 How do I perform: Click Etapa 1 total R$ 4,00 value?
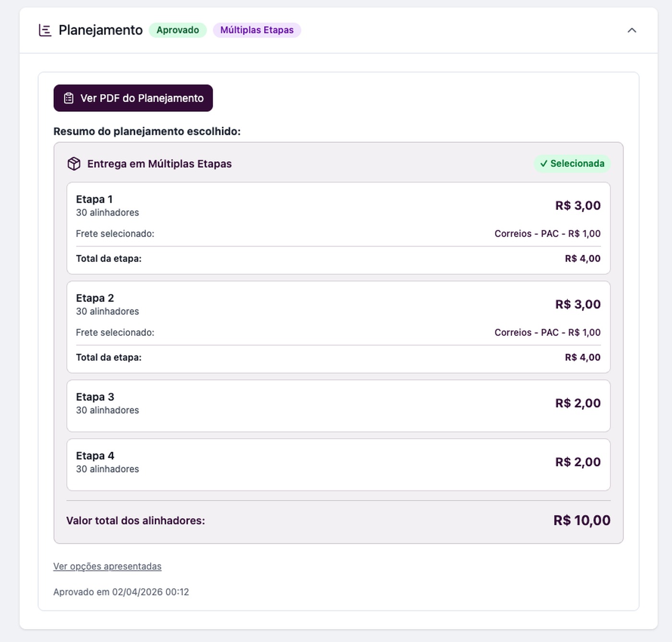582,259
